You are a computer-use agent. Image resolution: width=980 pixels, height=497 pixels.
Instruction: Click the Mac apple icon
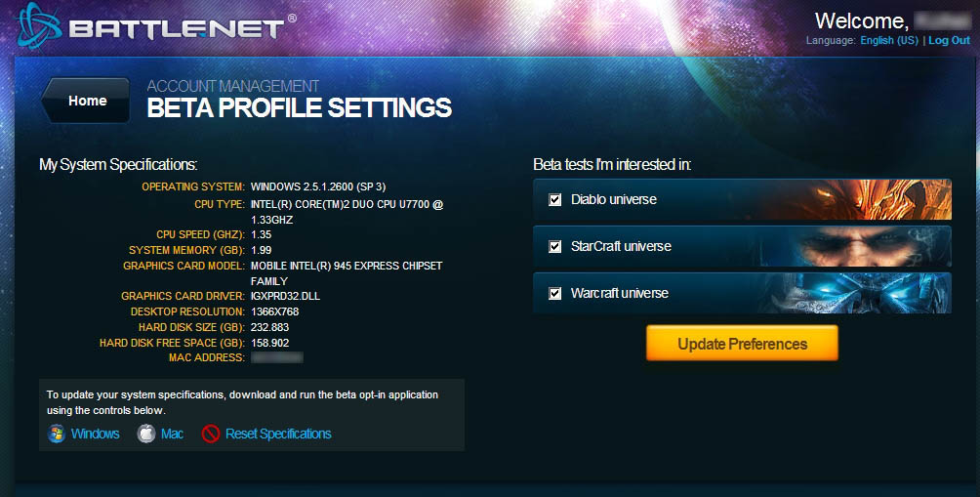[146, 434]
